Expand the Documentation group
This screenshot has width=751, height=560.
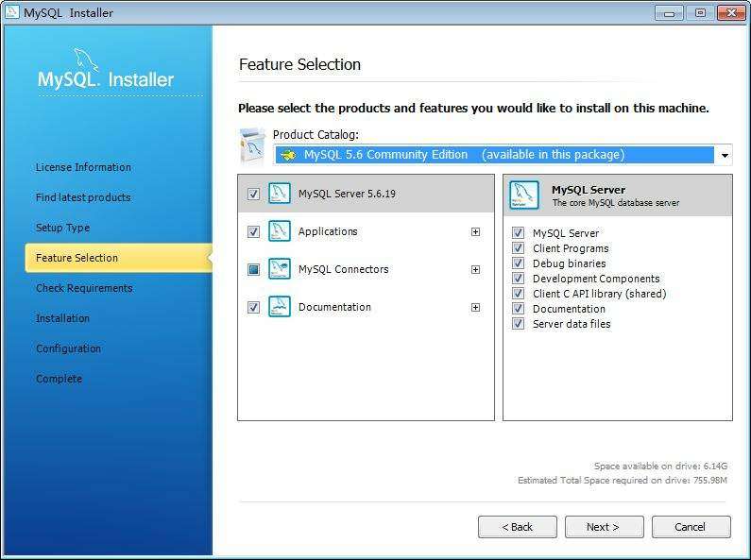[475, 307]
